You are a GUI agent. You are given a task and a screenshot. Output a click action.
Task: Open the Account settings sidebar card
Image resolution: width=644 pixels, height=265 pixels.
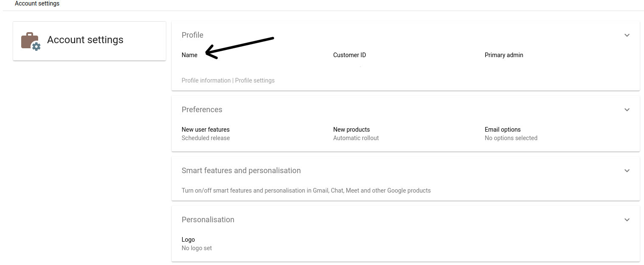pos(89,41)
